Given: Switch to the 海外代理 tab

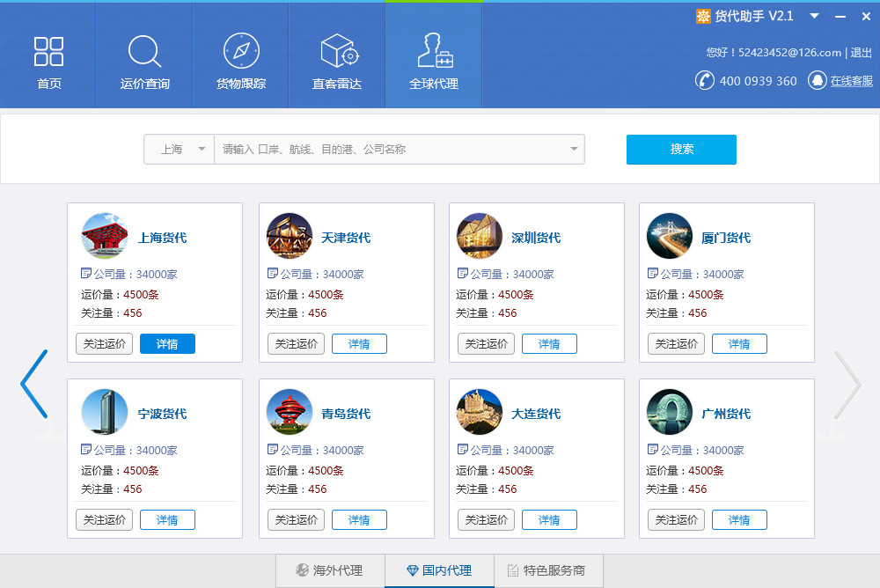Looking at the screenshot, I should [x=330, y=570].
